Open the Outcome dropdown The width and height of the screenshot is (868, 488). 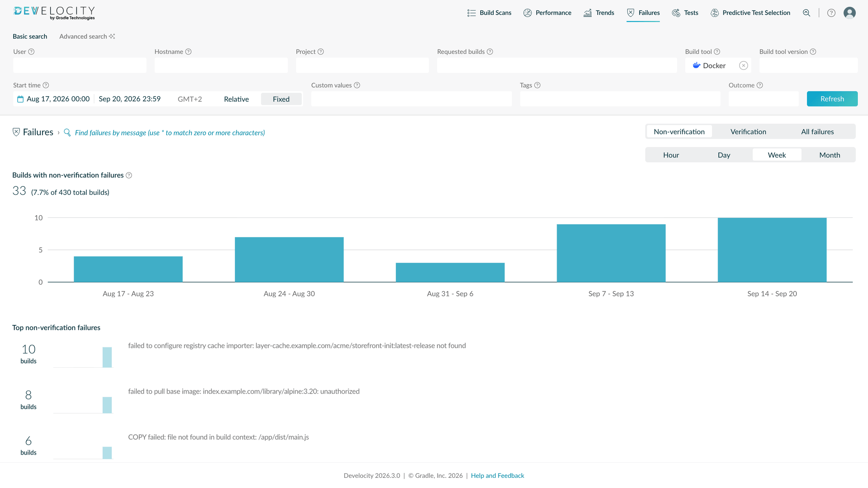764,99
